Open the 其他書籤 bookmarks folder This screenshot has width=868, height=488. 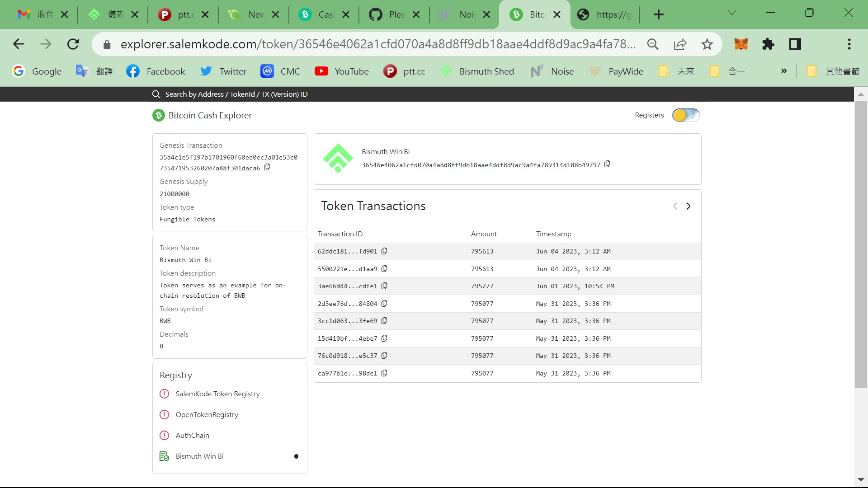[x=833, y=71]
